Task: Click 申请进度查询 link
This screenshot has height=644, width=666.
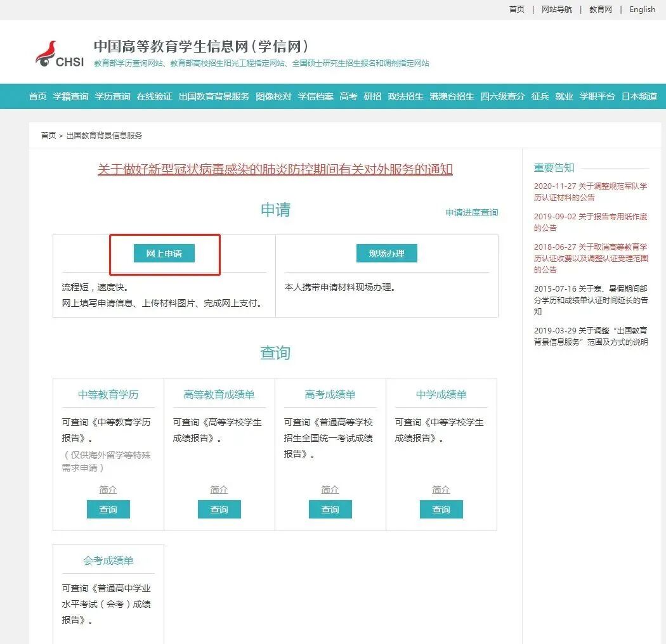Action: click(471, 212)
